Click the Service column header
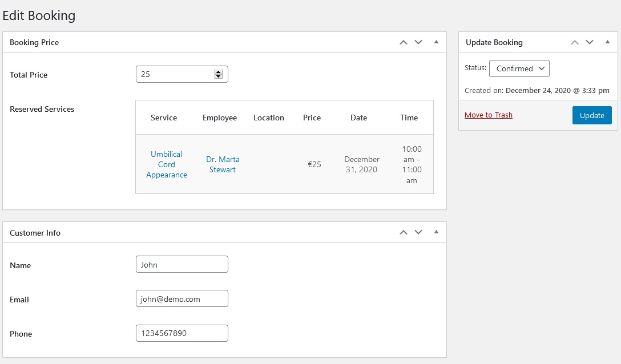 point(164,118)
